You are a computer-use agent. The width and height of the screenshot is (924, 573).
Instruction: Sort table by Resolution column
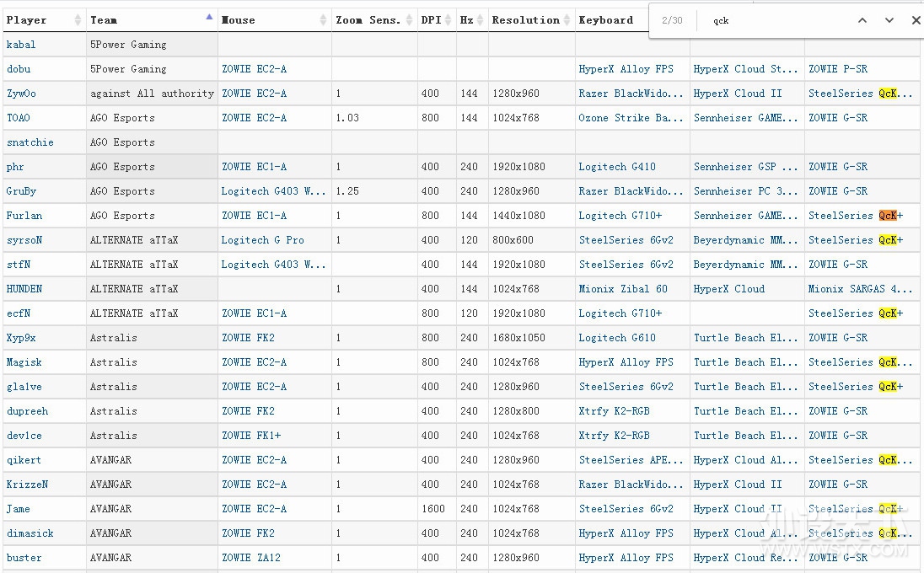coord(531,20)
